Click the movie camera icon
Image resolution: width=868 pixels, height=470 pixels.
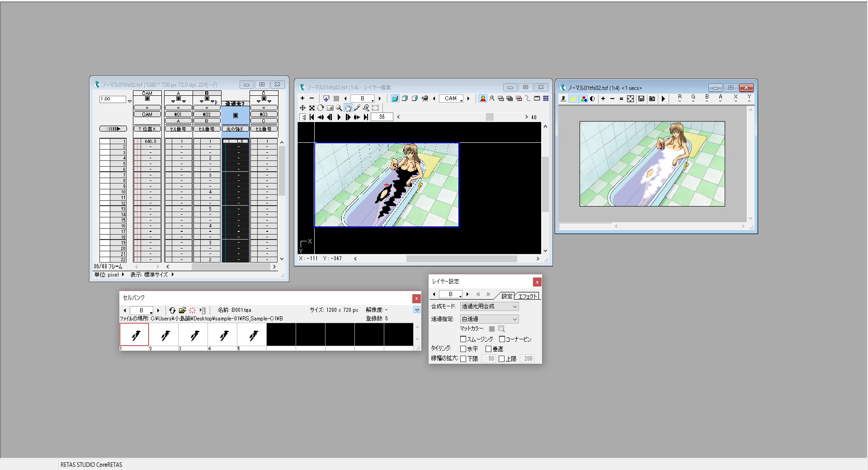click(x=425, y=99)
